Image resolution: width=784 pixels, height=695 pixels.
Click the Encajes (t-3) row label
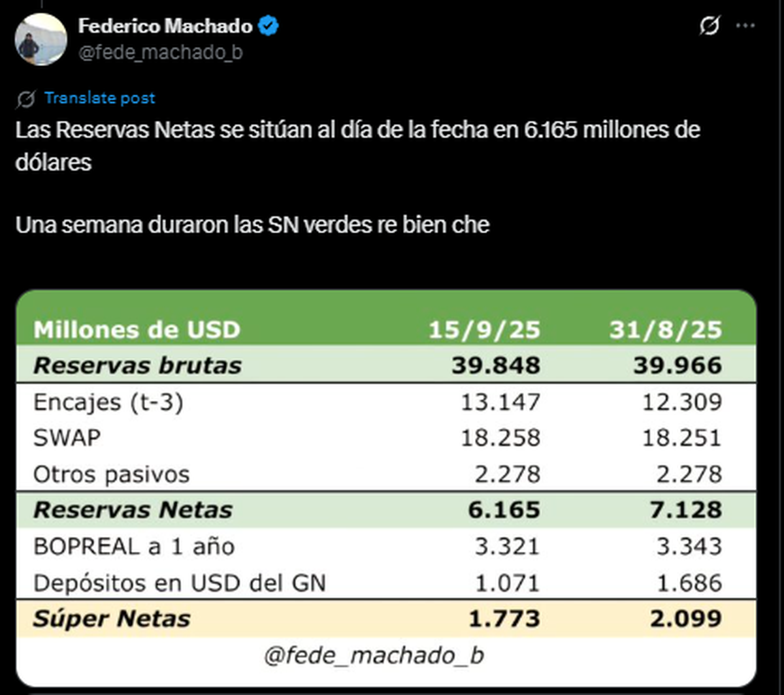108,402
